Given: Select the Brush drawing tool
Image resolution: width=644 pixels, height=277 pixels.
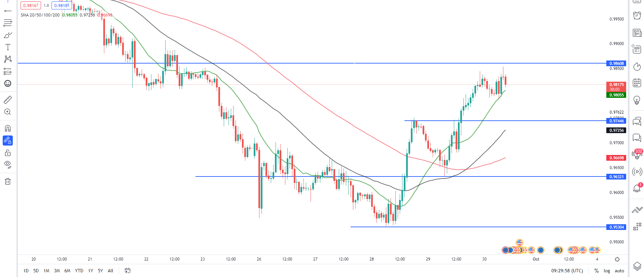Looking at the screenshot, I should coord(8,35).
